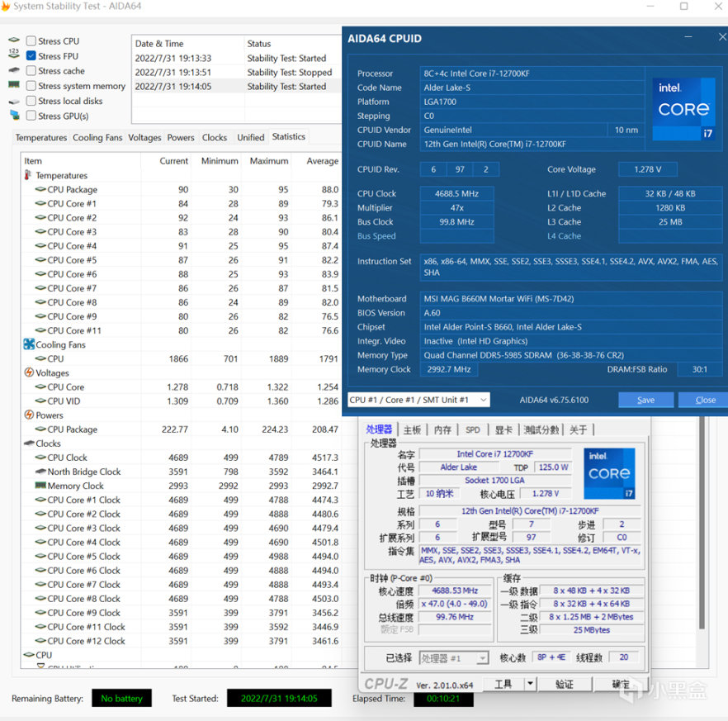This screenshot has height=721, width=728.
Task: Uncheck the Stress FPU checkbox
Action: pos(31,56)
